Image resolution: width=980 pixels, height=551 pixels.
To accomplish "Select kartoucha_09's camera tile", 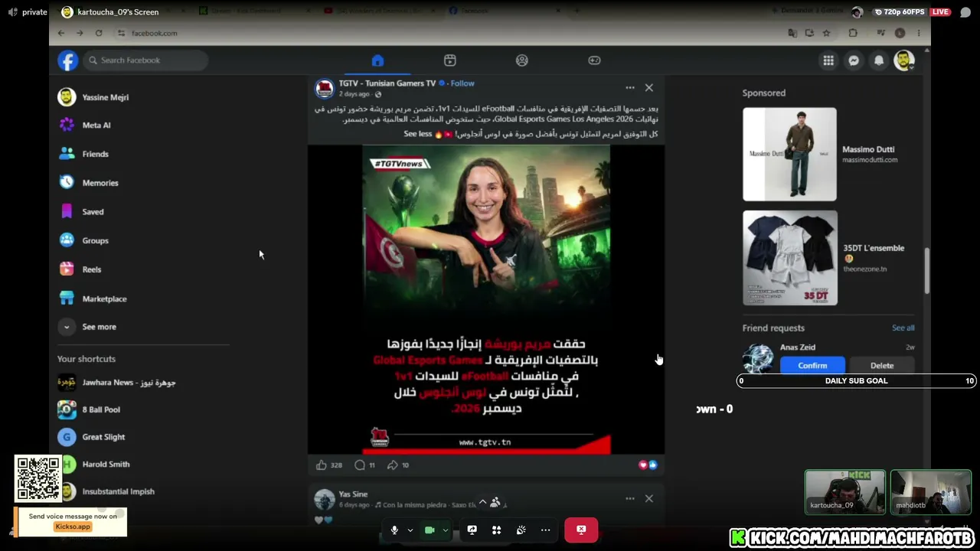I will point(845,491).
